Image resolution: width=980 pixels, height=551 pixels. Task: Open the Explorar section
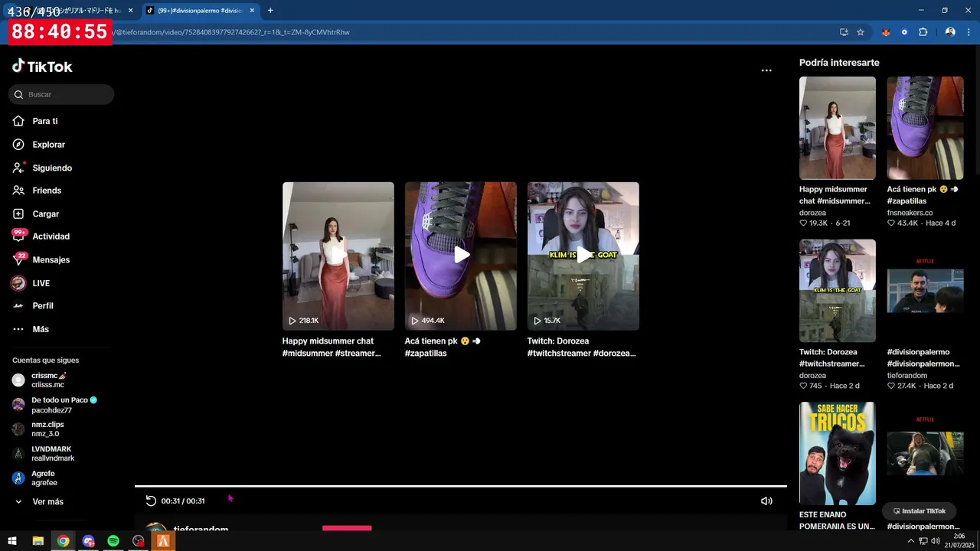click(x=39, y=145)
